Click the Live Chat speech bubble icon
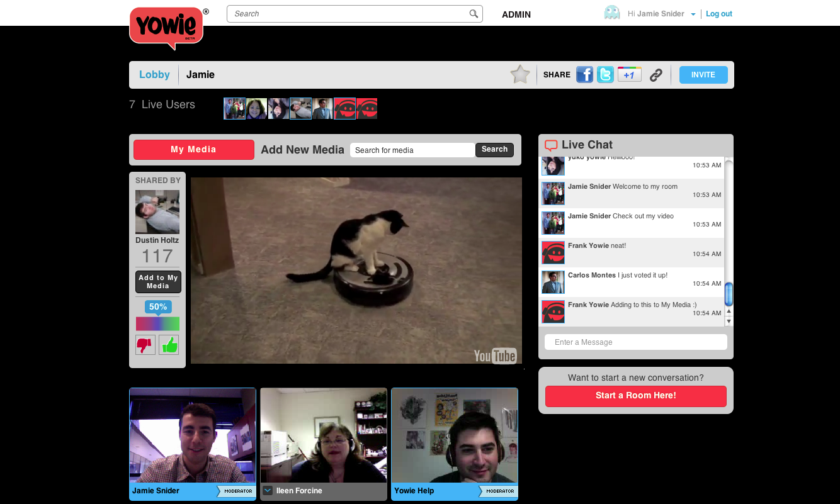The image size is (840, 504). tap(551, 145)
